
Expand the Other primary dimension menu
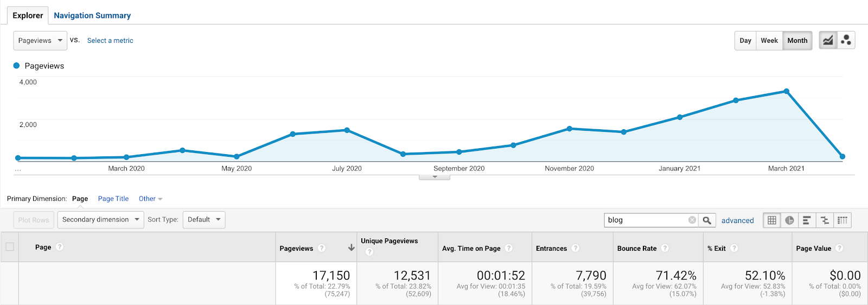[x=150, y=199]
